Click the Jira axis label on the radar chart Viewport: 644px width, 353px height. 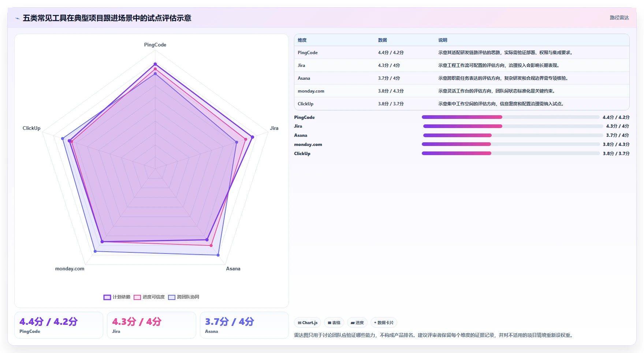(274, 128)
